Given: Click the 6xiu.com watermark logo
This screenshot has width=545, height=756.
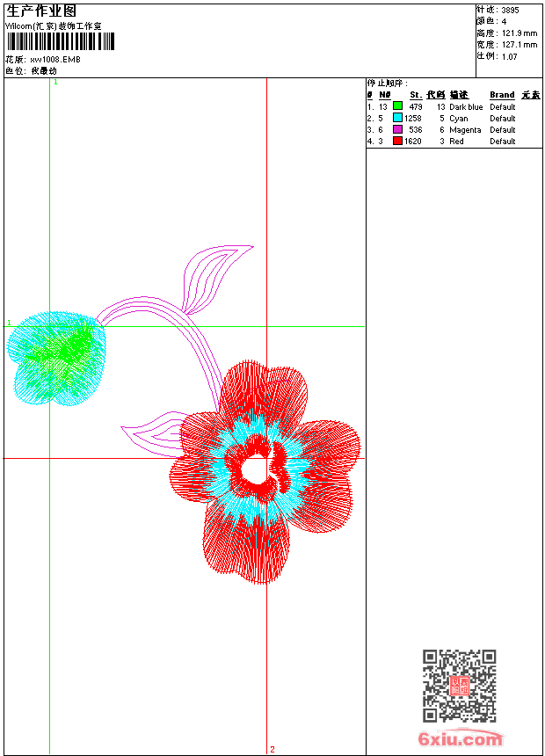Looking at the screenshot, I should [460, 739].
